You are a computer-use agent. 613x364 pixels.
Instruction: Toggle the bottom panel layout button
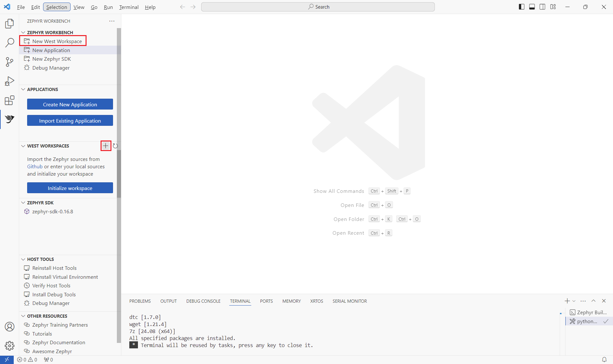pos(532,7)
